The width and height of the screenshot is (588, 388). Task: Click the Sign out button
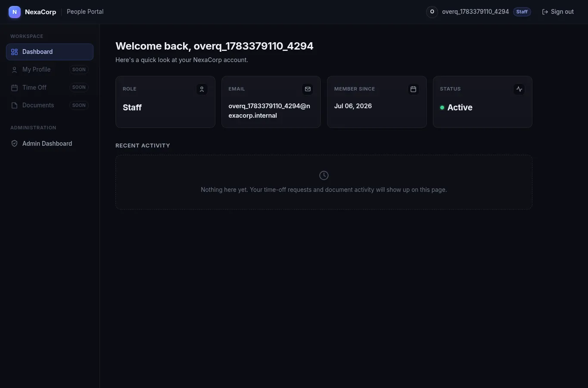[x=558, y=12]
